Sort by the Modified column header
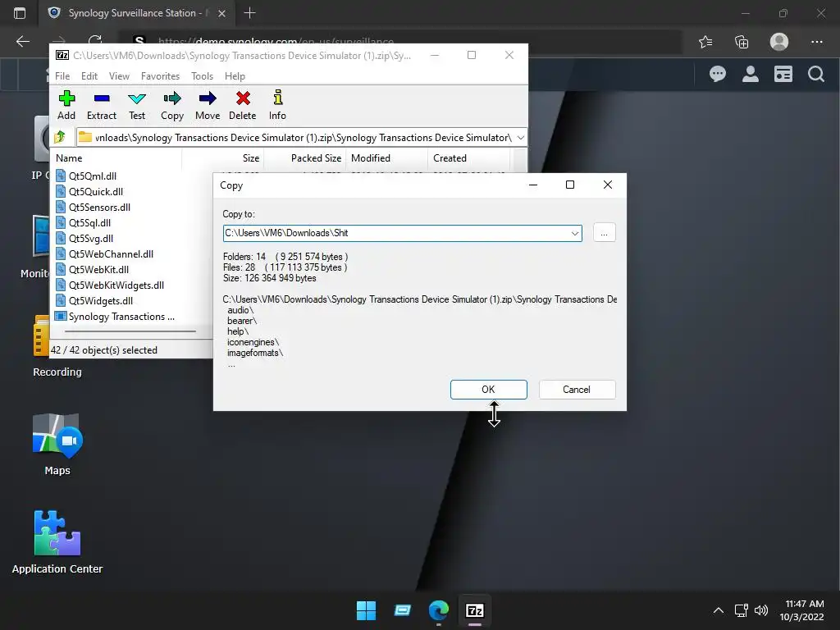 click(x=371, y=158)
